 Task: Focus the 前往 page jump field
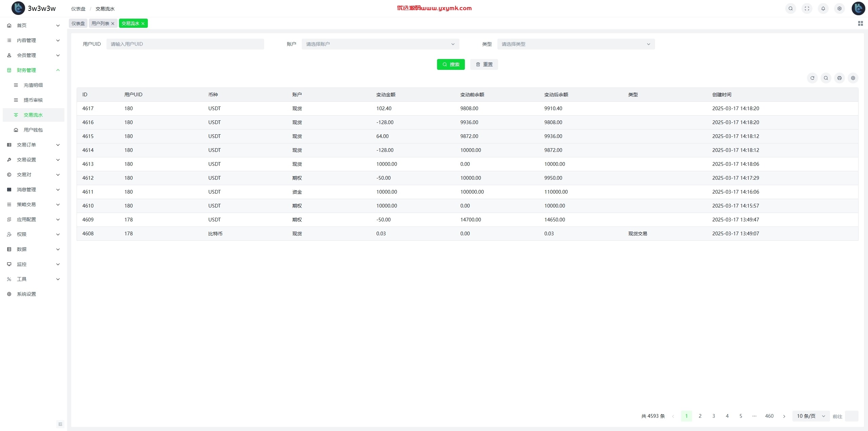click(x=851, y=416)
